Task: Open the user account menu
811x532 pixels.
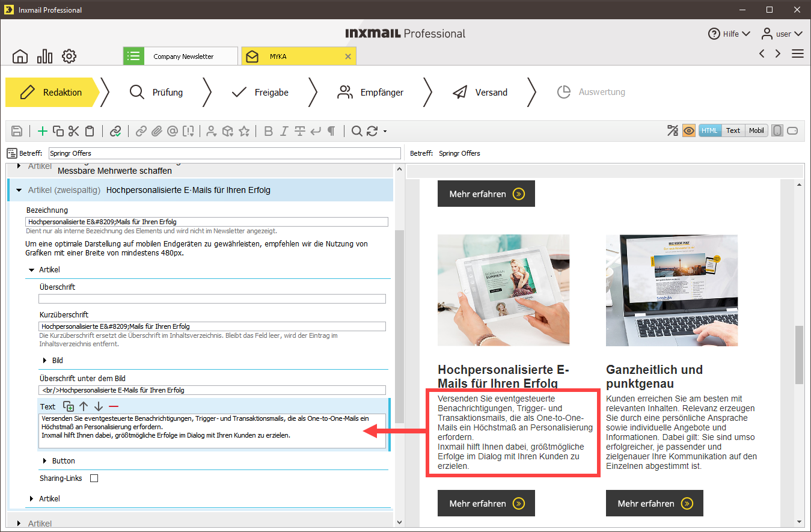Action: click(x=782, y=34)
